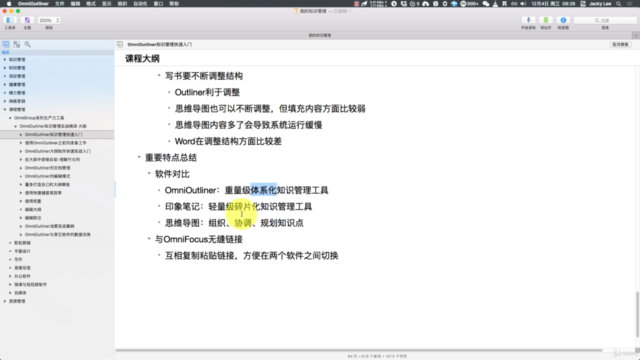Select 使用快捷键提高效率 in sidebar
The width and height of the screenshot is (640, 360).
tap(43, 193)
